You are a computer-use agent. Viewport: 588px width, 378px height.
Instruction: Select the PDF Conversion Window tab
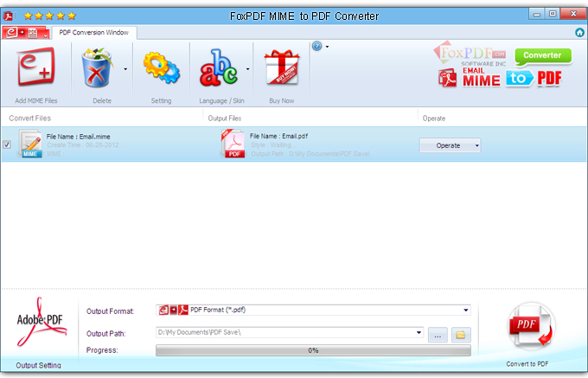pyautogui.click(x=94, y=33)
